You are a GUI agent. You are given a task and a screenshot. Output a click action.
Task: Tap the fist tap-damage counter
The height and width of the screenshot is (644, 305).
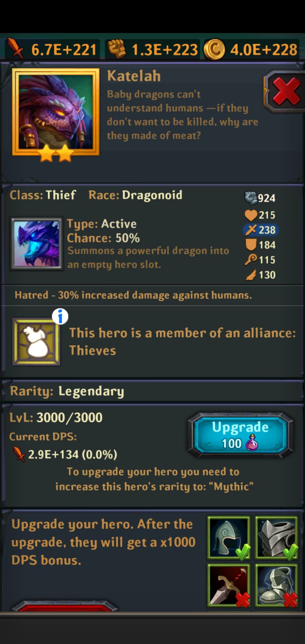click(152, 49)
